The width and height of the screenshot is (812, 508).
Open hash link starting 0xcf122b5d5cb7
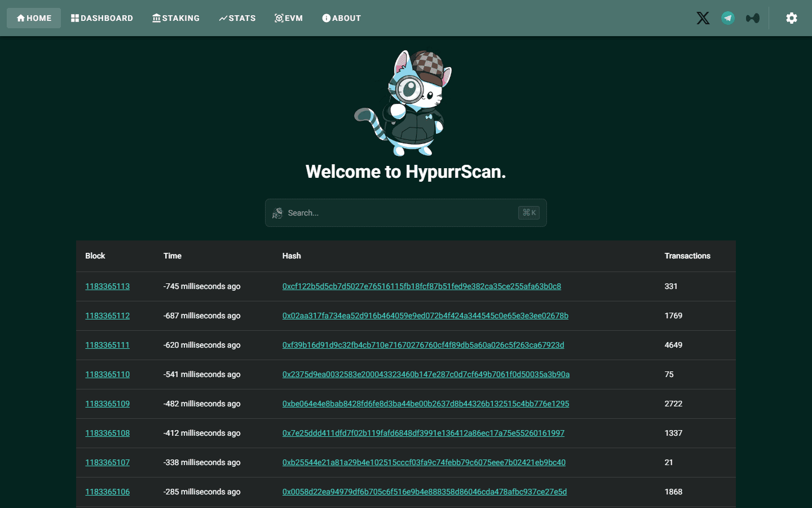(422, 286)
